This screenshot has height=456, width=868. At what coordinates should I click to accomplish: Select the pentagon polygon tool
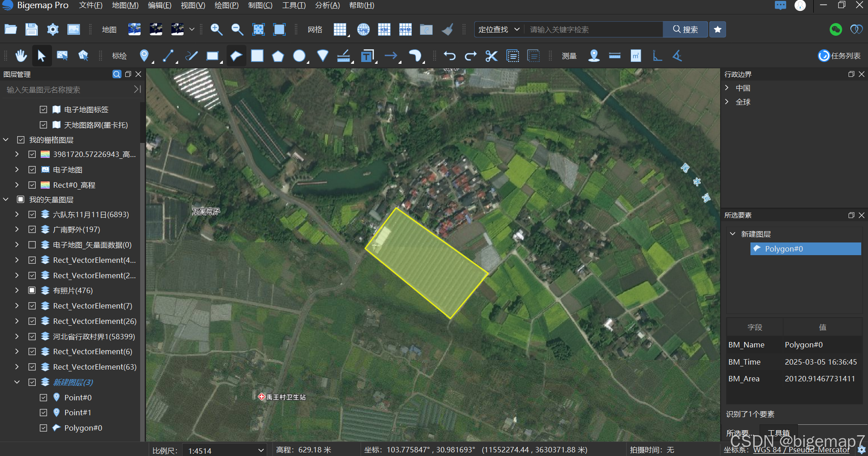pos(278,56)
